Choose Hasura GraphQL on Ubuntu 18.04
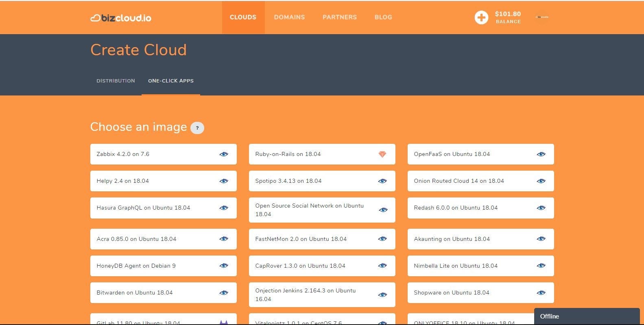This screenshot has height=325, width=644. point(164,208)
